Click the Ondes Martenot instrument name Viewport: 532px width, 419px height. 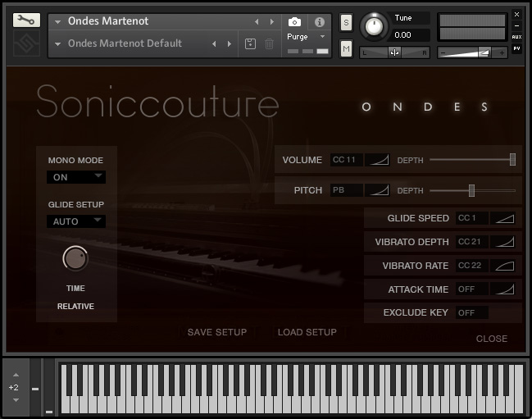pyautogui.click(x=108, y=21)
